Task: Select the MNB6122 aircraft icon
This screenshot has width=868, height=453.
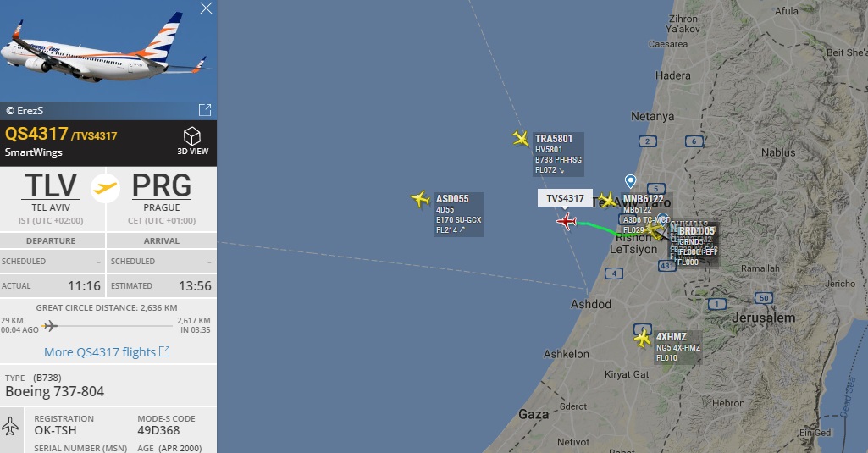Action: tap(607, 200)
